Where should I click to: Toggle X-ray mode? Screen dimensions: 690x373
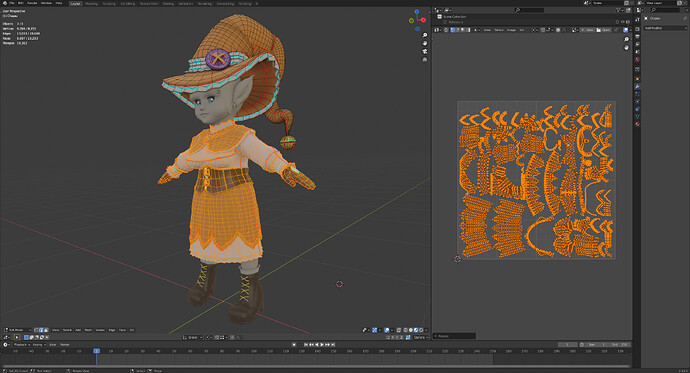point(399,330)
